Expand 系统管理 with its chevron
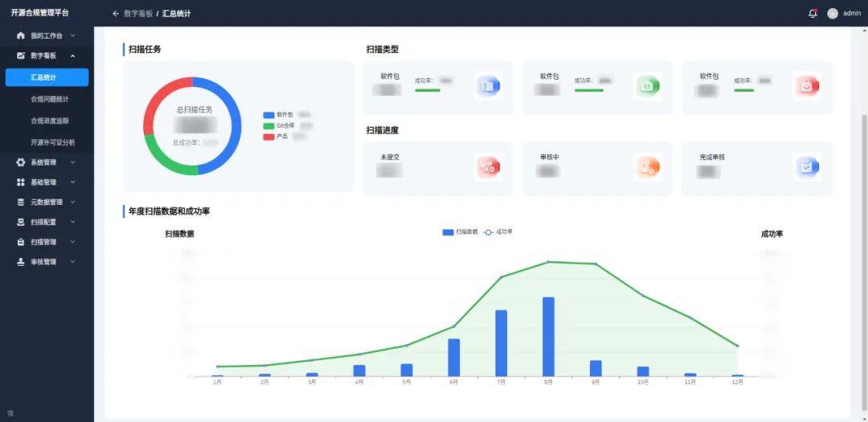This screenshot has height=422, width=868. 72,162
